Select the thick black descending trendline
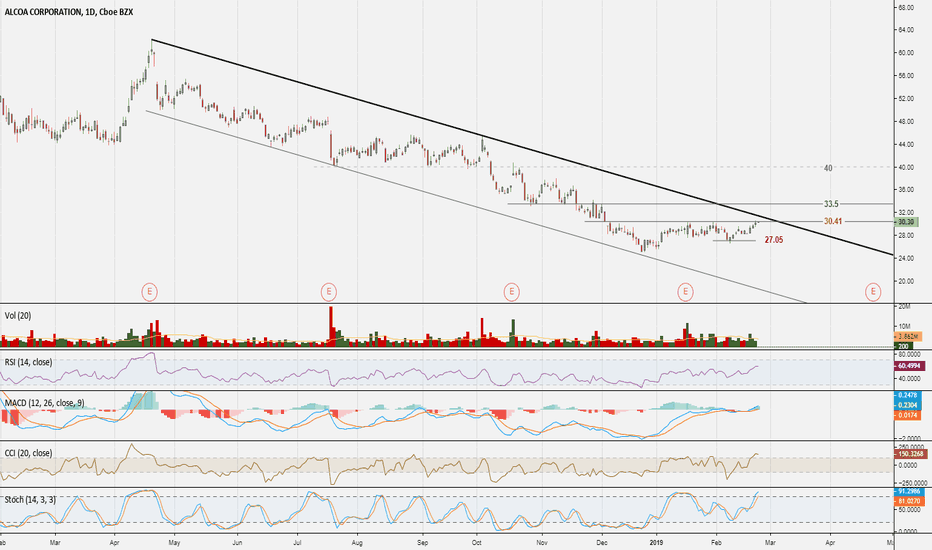The image size is (932, 550). [x=523, y=147]
